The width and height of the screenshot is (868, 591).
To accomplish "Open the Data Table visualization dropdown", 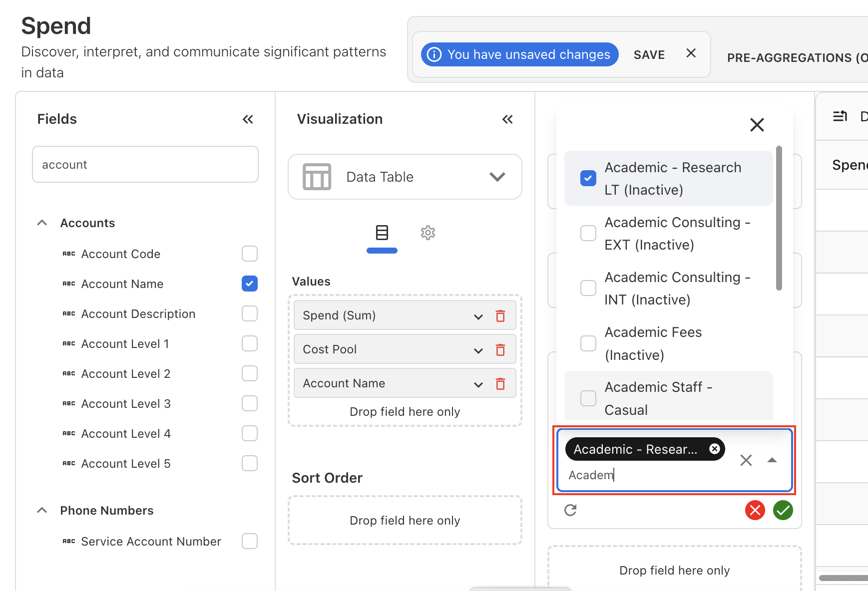I will (x=497, y=177).
